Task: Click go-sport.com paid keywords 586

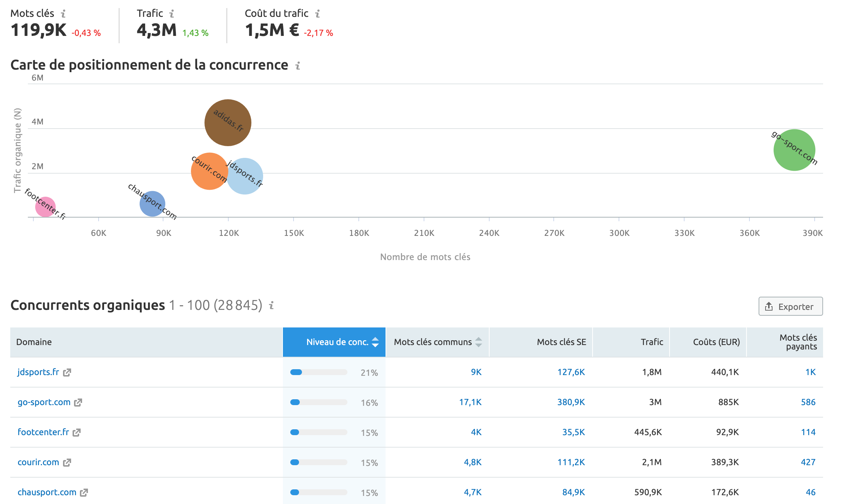Action: [x=808, y=402]
